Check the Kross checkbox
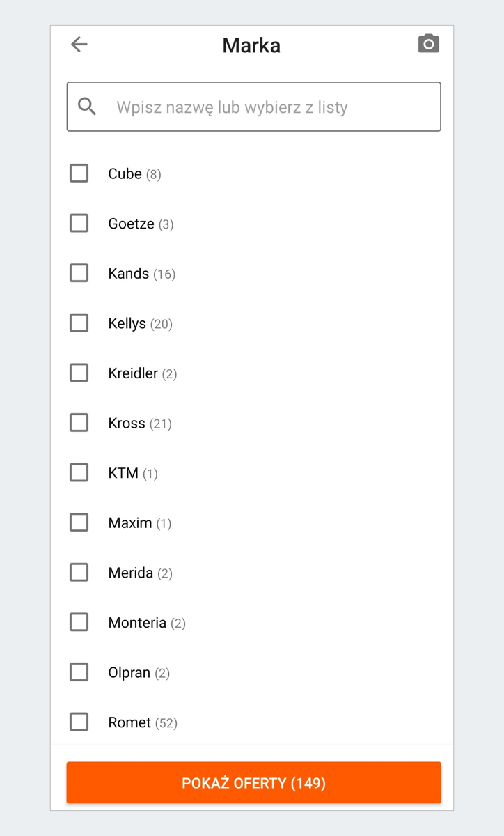Screen dimensions: 504x836 pyautogui.click(x=79, y=423)
